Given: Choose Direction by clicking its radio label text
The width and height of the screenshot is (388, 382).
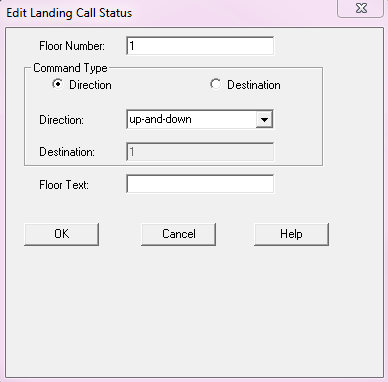Looking at the screenshot, I should [x=90, y=85].
